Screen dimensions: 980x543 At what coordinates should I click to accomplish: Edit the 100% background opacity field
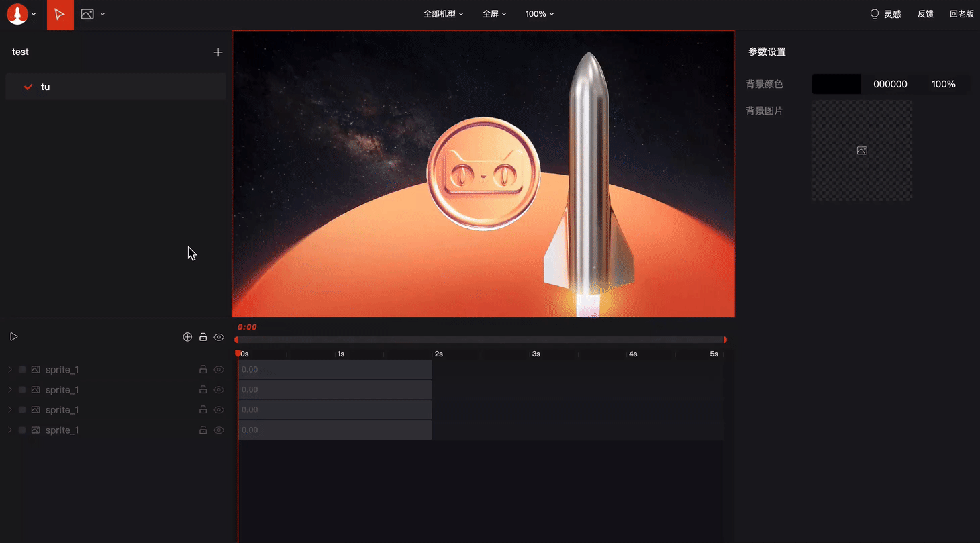click(943, 84)
